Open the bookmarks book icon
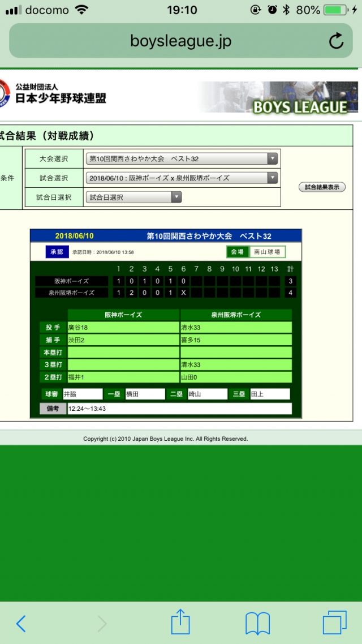This screenshot has height=644, width=362. coord(257,623)
